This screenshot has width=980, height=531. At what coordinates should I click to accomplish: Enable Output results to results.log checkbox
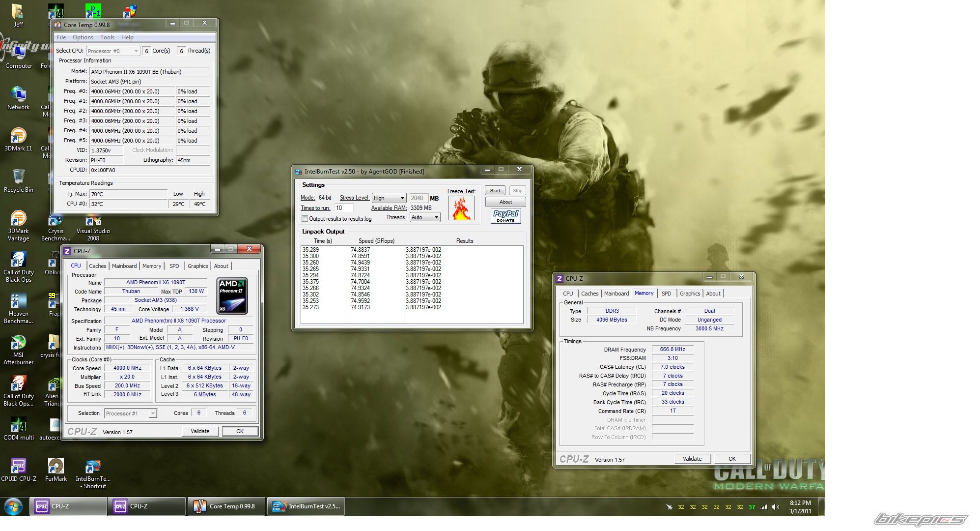(305, 219)
